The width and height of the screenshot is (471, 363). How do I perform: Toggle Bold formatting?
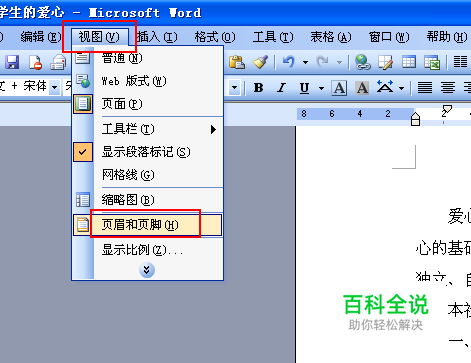coord(258,88)
